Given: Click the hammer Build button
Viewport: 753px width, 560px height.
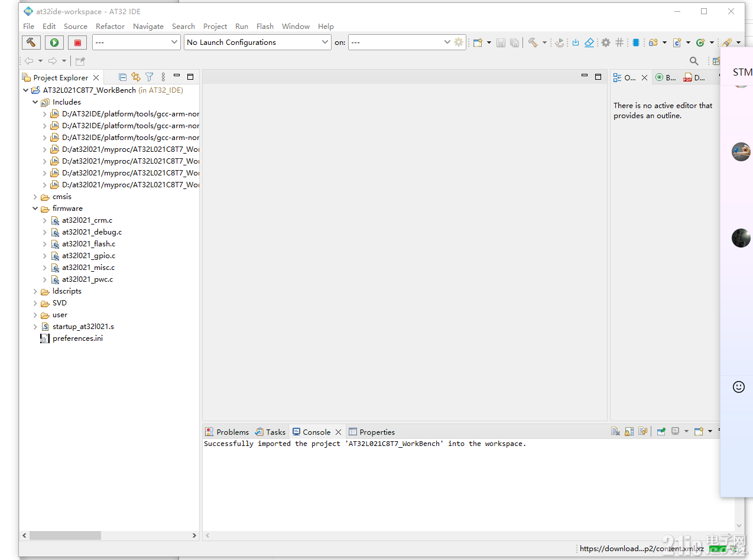Looking at the screenshot, I should (31, 42).
